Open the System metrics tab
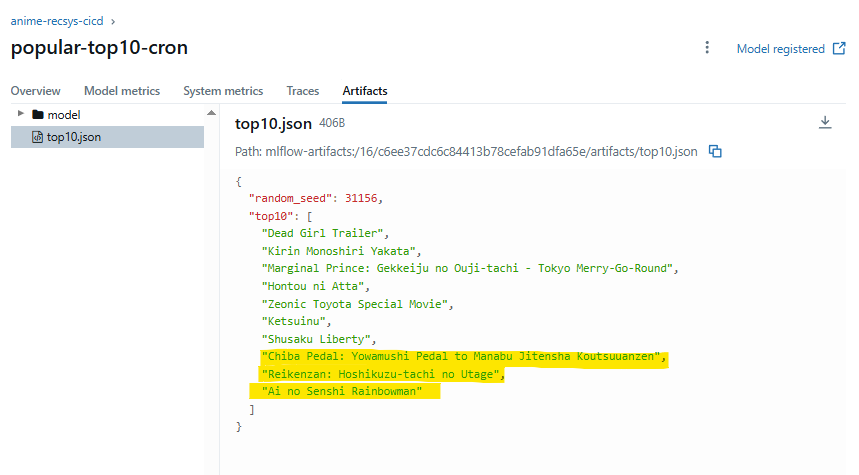859x475 pixels. coord(223,91)
